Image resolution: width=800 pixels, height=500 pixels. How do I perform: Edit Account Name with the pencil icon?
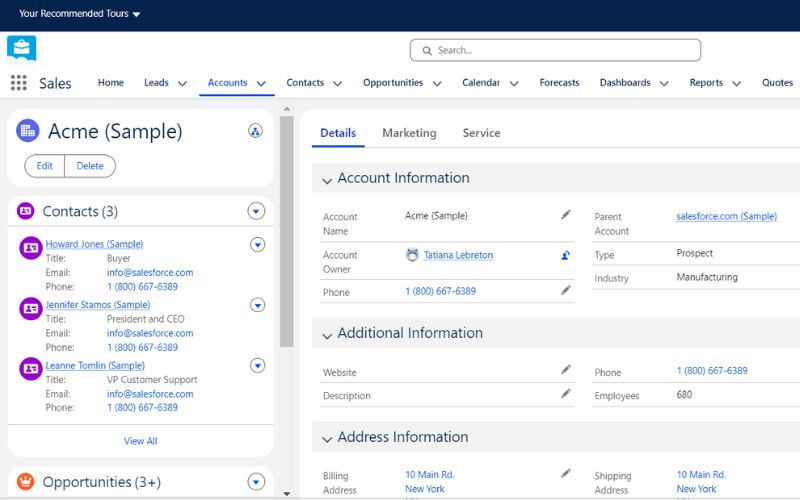pyautogui.click(x=565, y=215)
